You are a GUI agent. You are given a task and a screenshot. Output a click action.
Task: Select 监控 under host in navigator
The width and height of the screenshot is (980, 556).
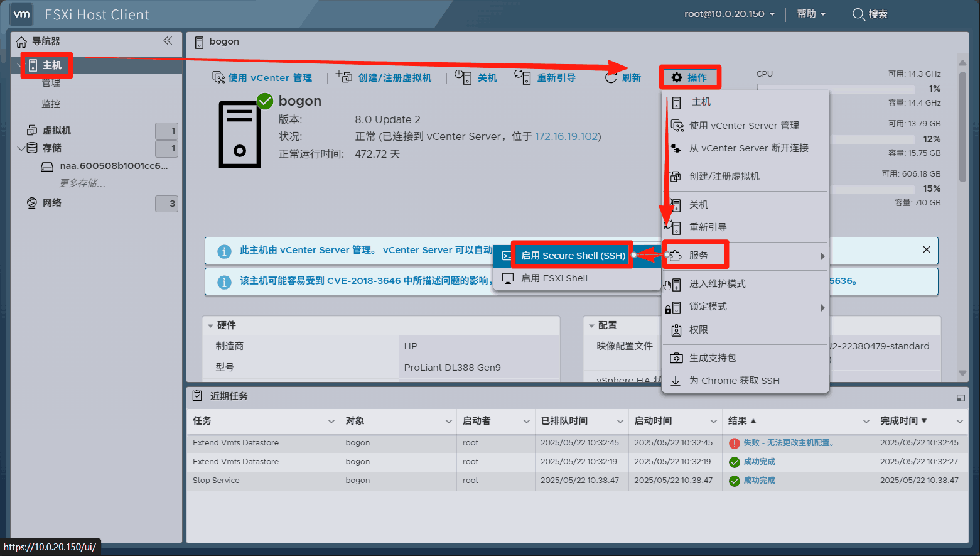coord(51,104)
